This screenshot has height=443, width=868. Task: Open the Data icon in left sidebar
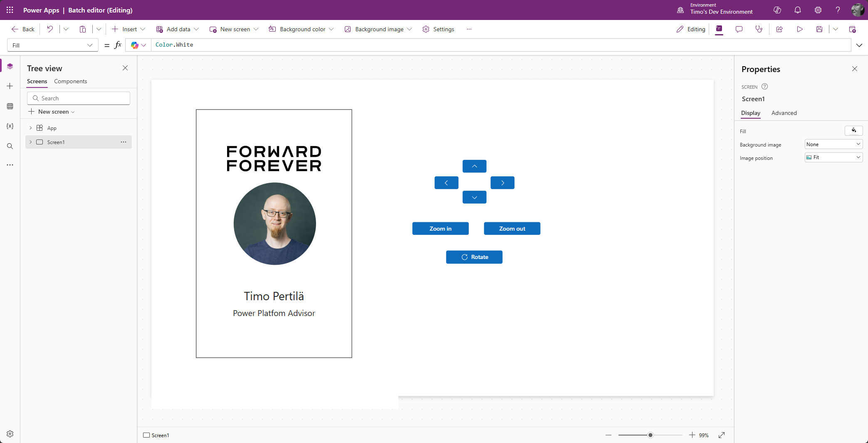[10, 106]
